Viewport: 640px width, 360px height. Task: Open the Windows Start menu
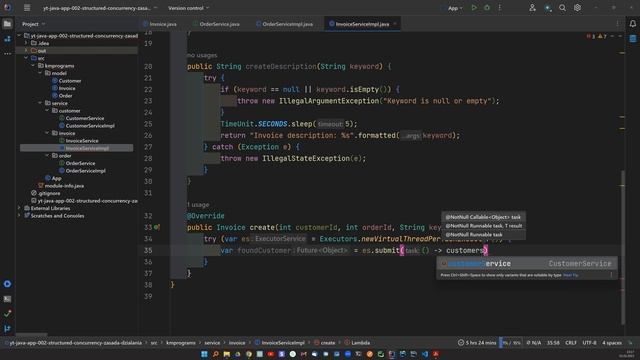click(204, 354)
